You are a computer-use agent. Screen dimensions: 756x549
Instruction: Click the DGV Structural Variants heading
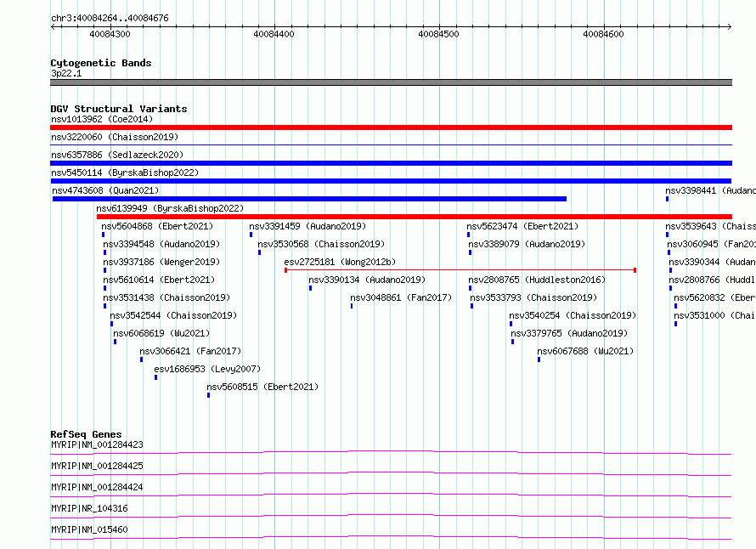pyautogui.click(x=119, y=109)
